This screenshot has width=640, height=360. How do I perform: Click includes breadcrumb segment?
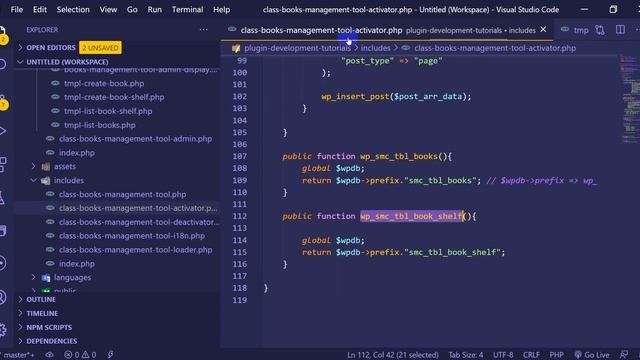[375, 48]
